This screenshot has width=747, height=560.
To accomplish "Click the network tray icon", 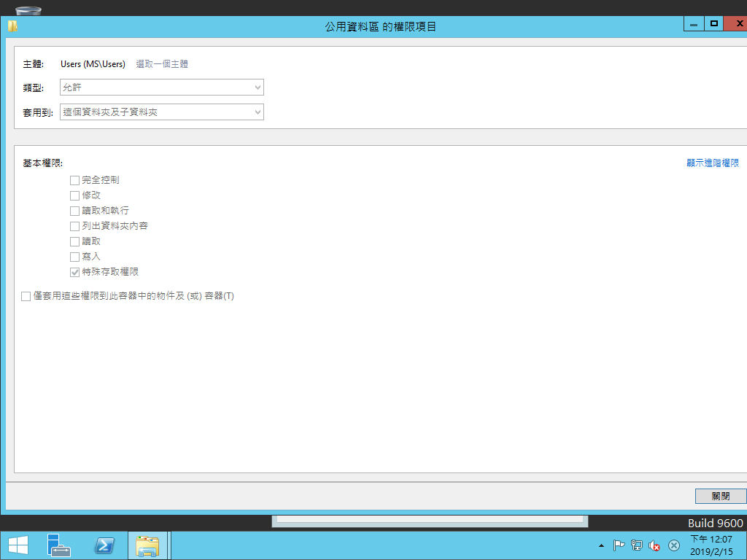I will pos(636,545).
